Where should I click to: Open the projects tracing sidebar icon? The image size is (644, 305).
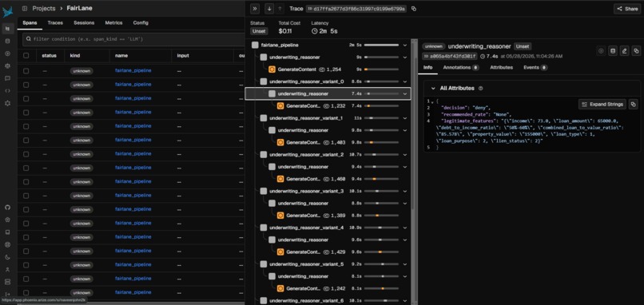coord(7,28)
